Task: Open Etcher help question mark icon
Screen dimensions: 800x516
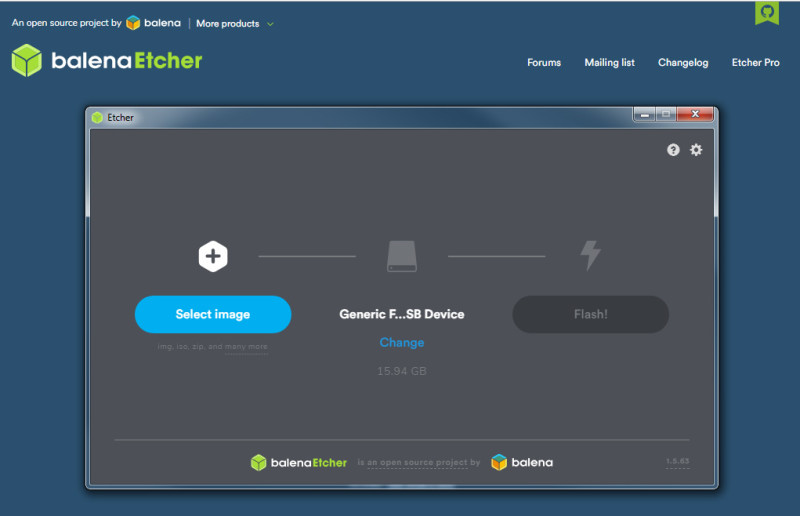Action: tap(673, 150)
